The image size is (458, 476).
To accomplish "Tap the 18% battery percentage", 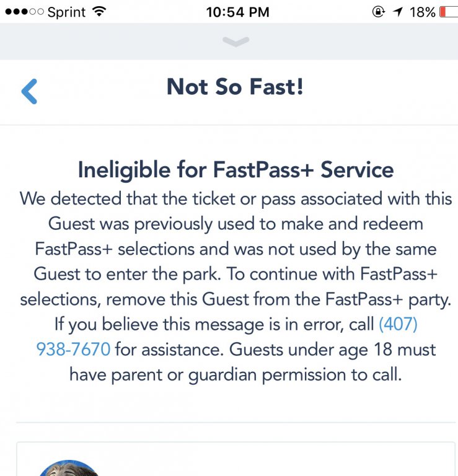I will 422,12.
